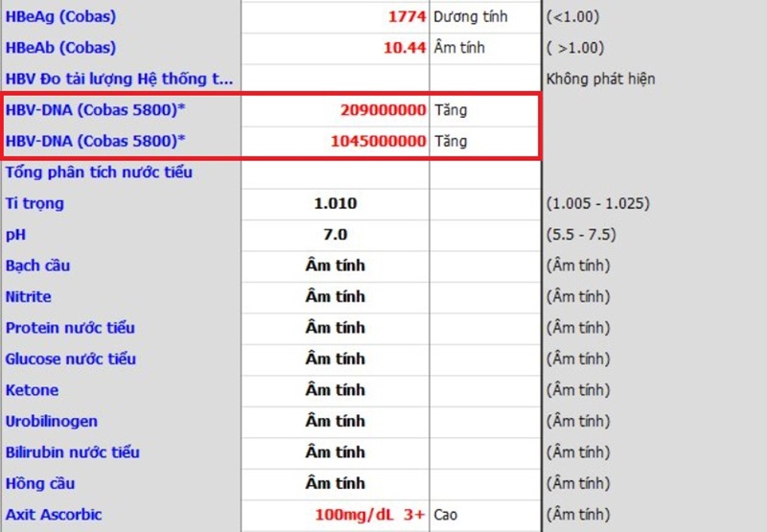Select the pH result value 7.0
The height and width of the screenshot is (532, 767).
pos(335,235)
